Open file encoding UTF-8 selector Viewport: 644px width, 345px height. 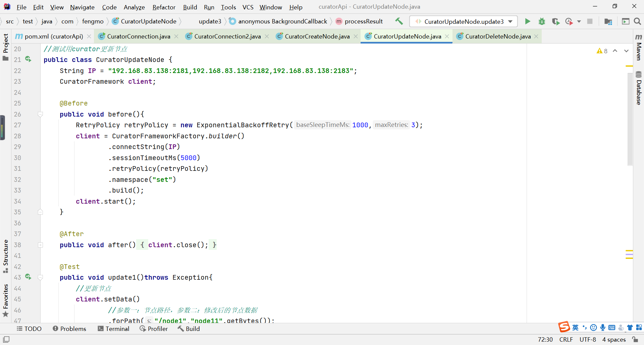pos(588,339)
